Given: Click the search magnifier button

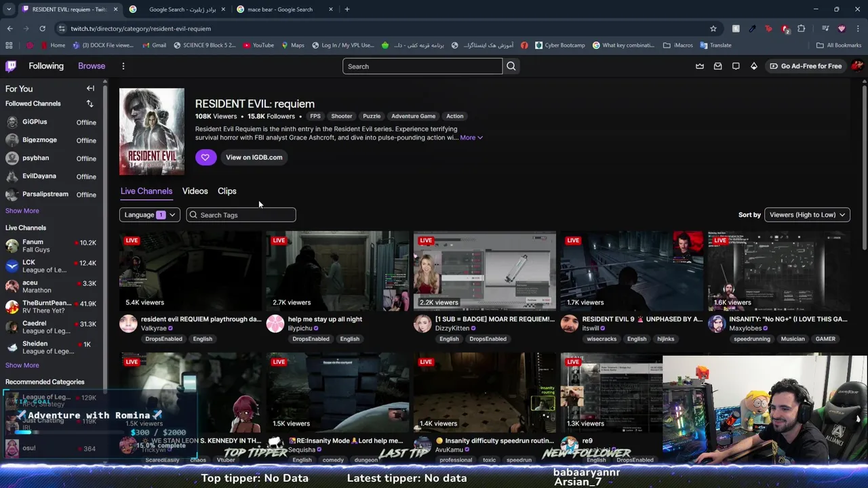Looking at the screenshot, I should [x=511, y=66].
